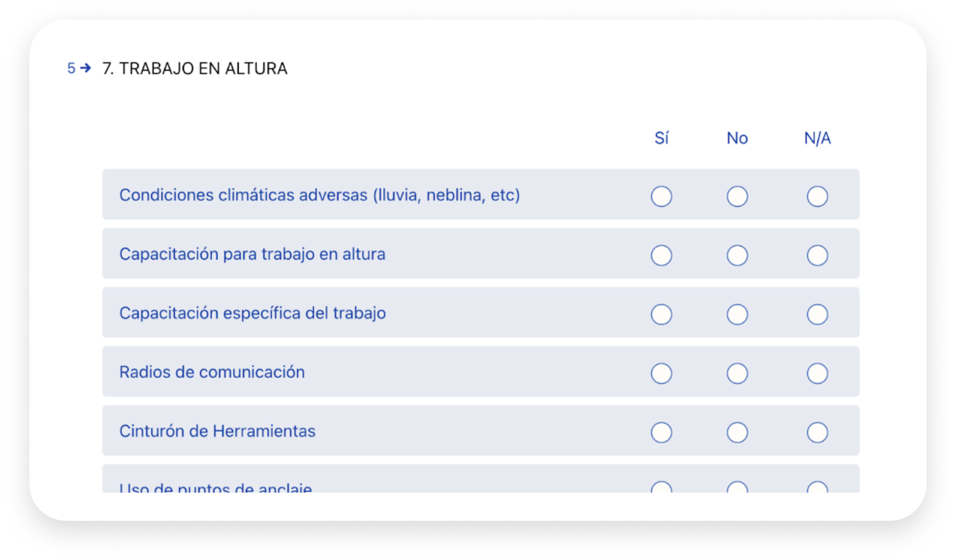The image size is (956, 560).
Task: Pick N/A for Cinturón de Herramientas
Action: (x=818, y=433)
